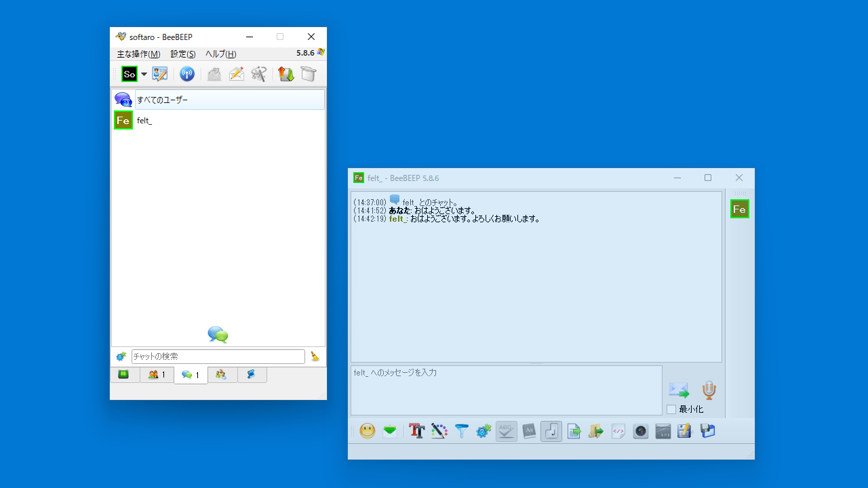Open the status dropdown arrow beside 'So' avatar
Screen dimensions: 868x488
[144, 75]
